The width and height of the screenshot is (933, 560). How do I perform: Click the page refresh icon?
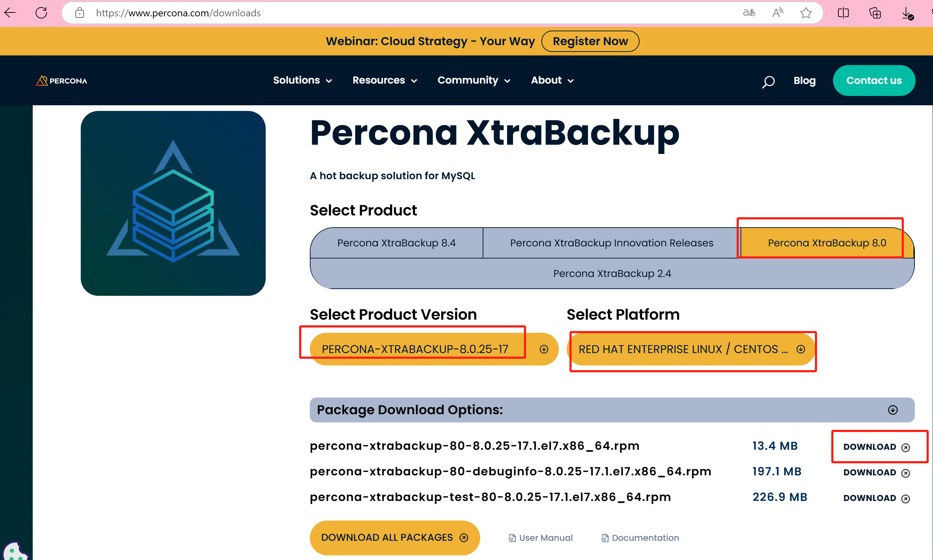pyautogui.click(x=41, y=13)
